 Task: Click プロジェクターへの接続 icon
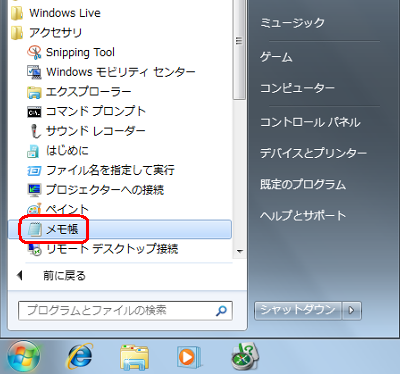34,190
